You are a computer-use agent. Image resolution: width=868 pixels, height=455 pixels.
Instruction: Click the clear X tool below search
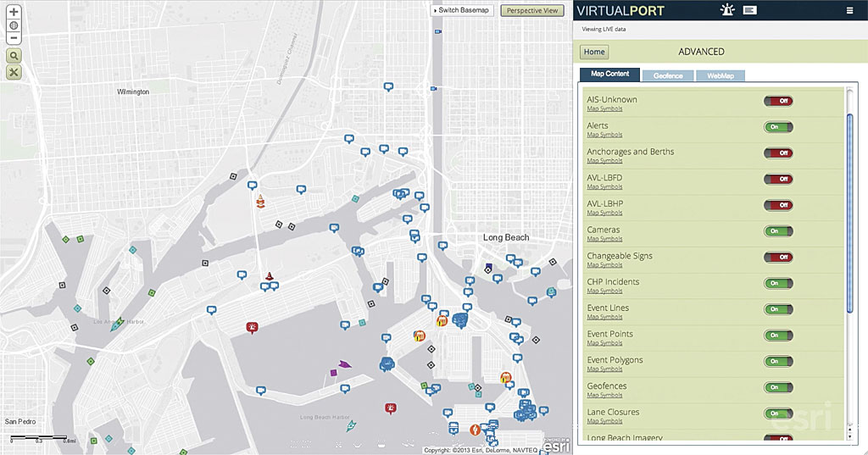point(14,72)
